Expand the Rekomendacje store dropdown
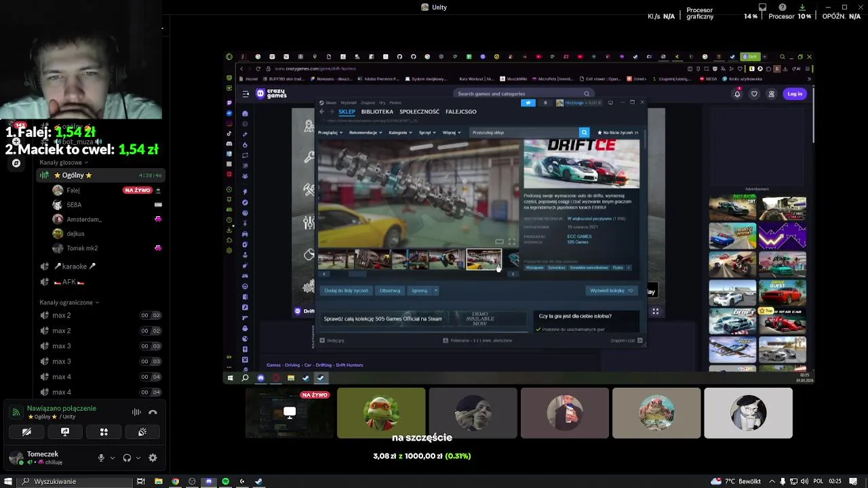Screen dimensions: 868x488 coord(366,133)
